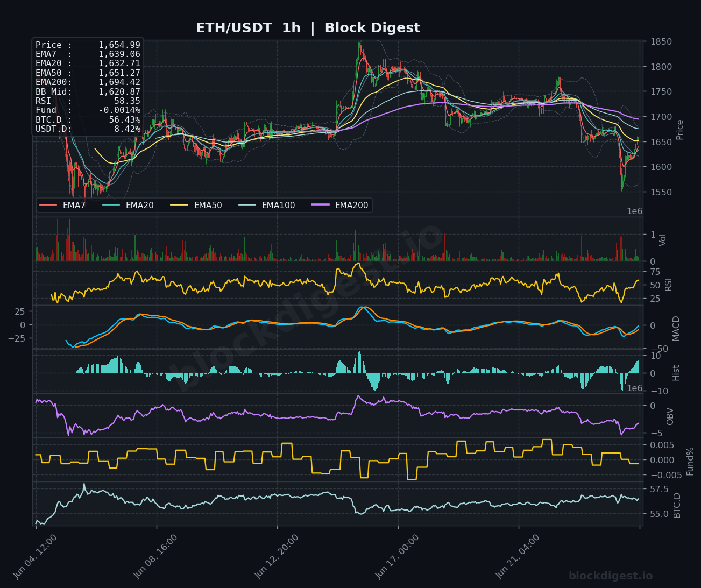The width and height of the screenshot is (701, 588).
Task: Click the EMA50 legend label
Action: 208,205
